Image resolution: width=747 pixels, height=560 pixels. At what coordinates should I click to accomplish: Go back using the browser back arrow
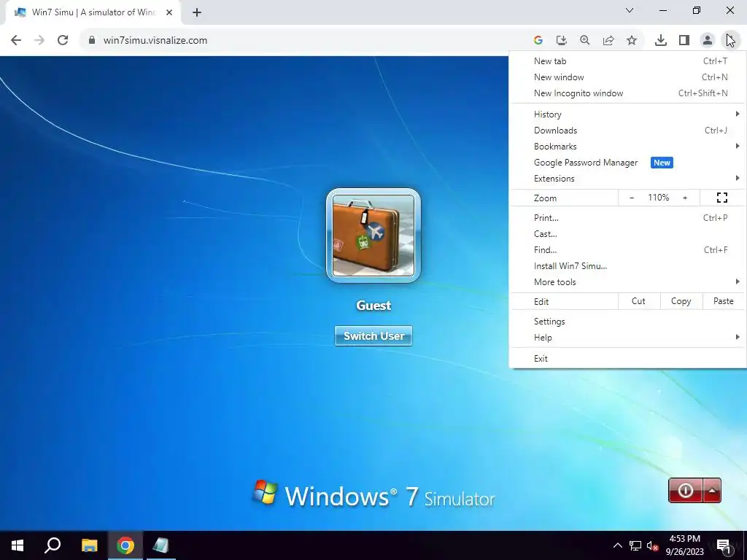16,40
